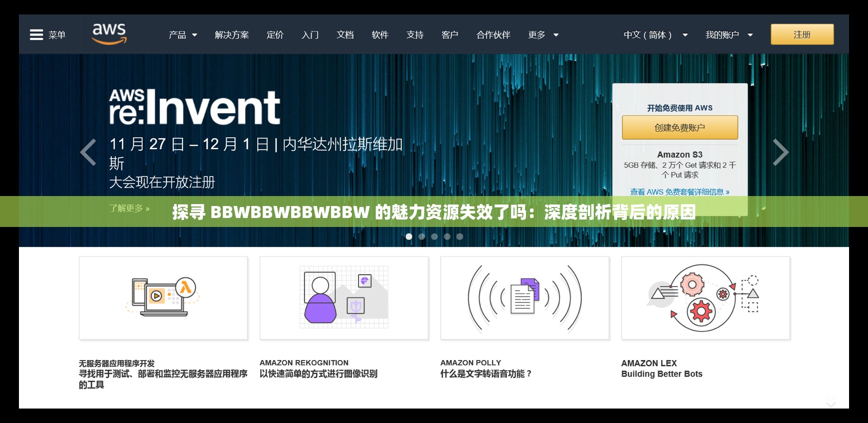Select the second carousel dot

point(422,236)
